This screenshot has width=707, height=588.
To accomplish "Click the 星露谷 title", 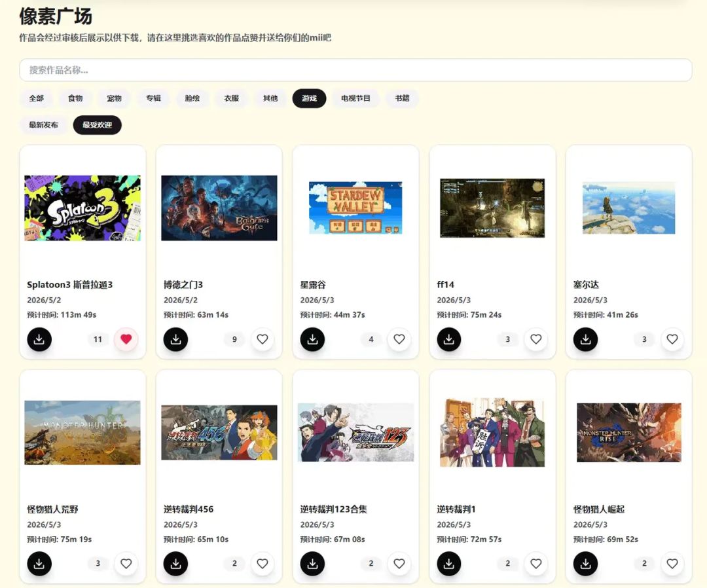I will (313, 285).
